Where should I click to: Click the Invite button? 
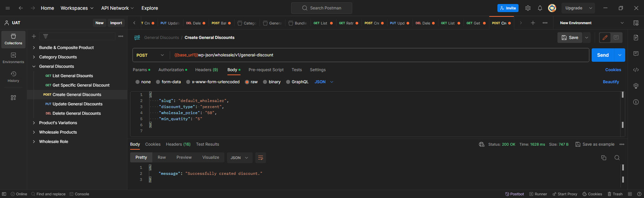coord(508,8)
